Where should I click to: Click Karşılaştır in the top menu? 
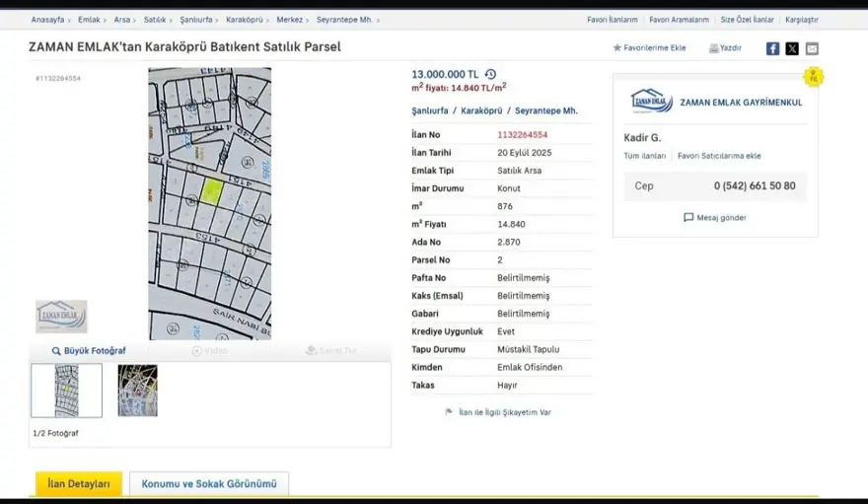coord(800,20)
